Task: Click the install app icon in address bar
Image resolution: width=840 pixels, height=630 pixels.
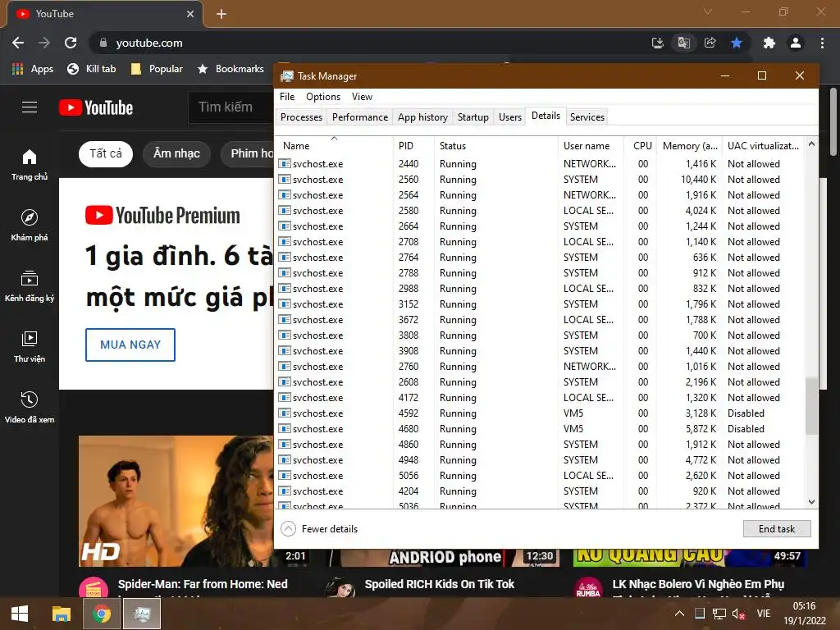Action: pyautogui.click(x=657, y=43)
